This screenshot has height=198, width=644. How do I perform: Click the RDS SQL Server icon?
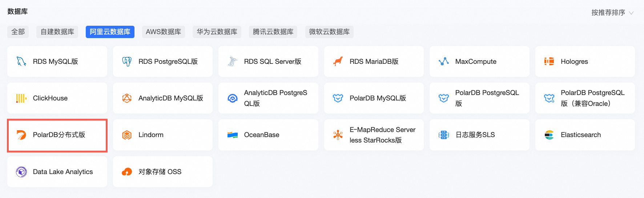pos(233,61)
